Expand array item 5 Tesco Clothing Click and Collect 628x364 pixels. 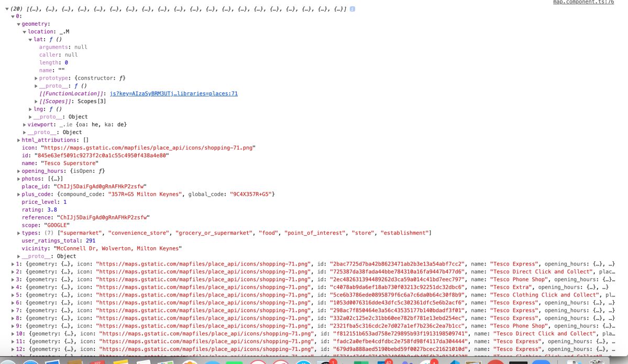(x=13, y=295)
